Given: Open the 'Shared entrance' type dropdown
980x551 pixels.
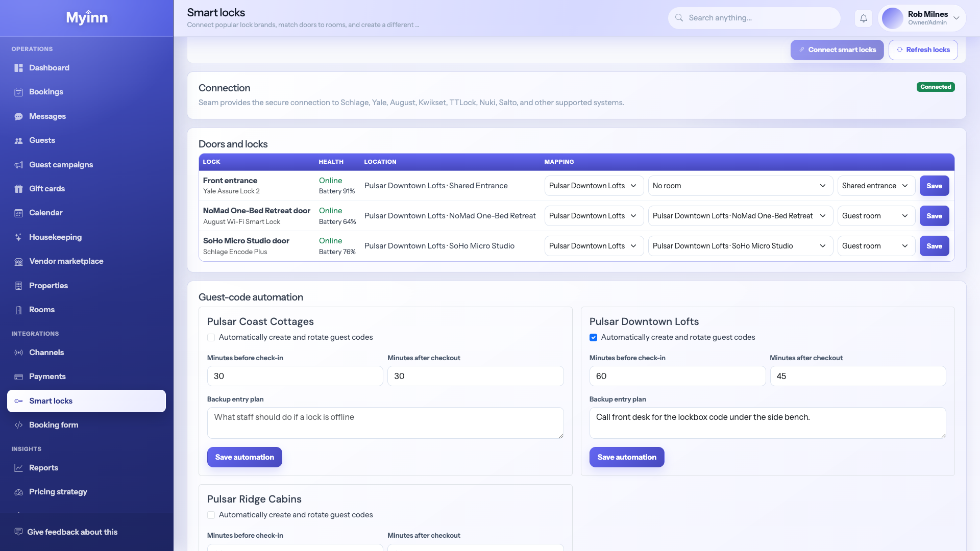Looking at the screenshot, I should click(x=876, y=186).
